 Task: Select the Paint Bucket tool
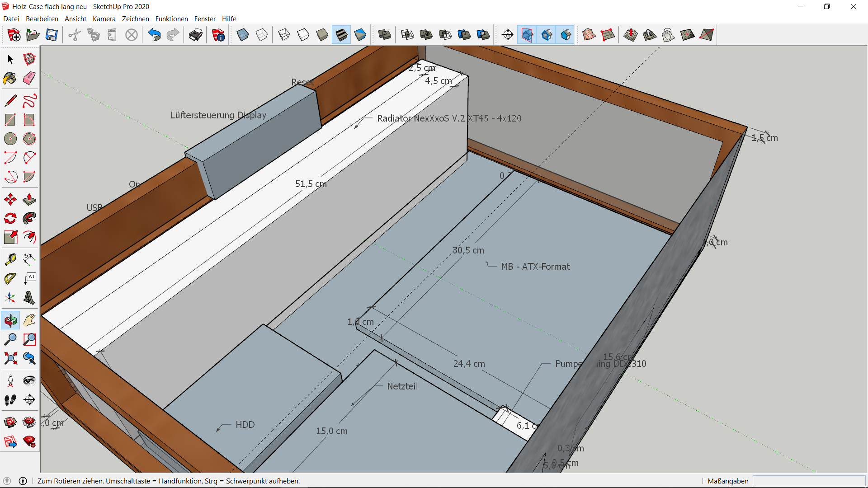click(x=10, y=79)
